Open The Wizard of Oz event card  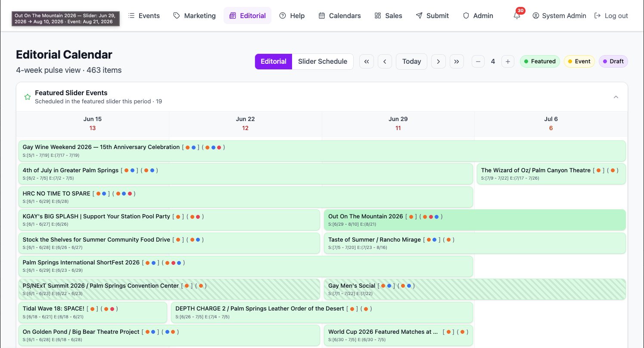click(x=551, y=174)
